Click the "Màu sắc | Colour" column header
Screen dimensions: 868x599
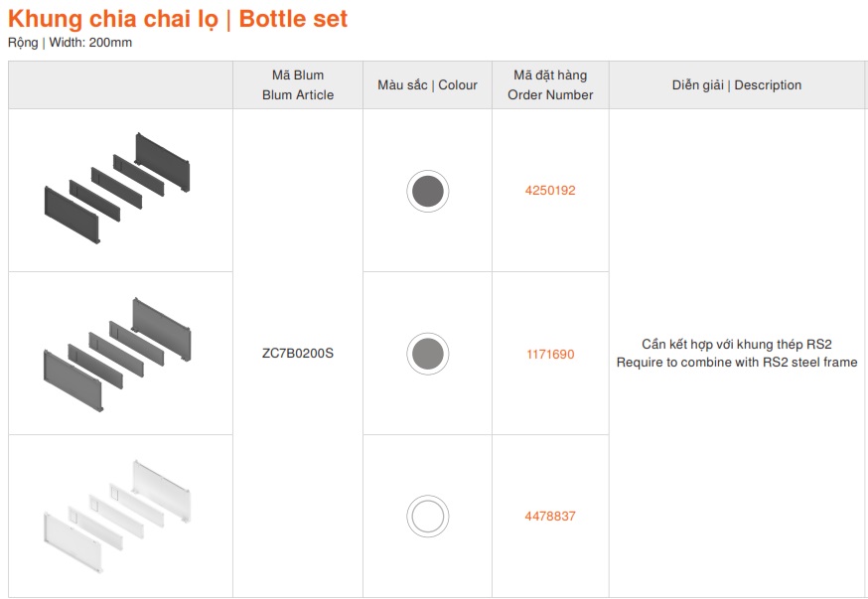point(427,85)
